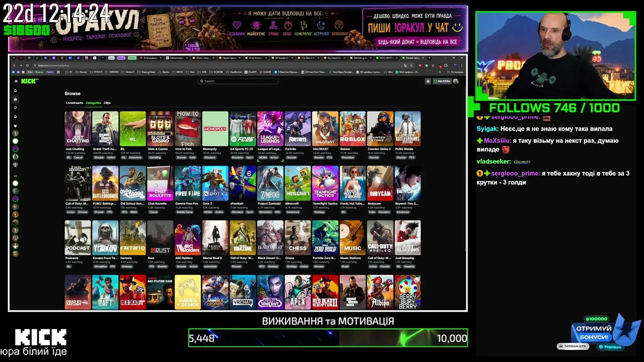The height and width of the screenshot is (362, 644).
Task: Open the Just Chatting category
Action: (x=78, y=129)
